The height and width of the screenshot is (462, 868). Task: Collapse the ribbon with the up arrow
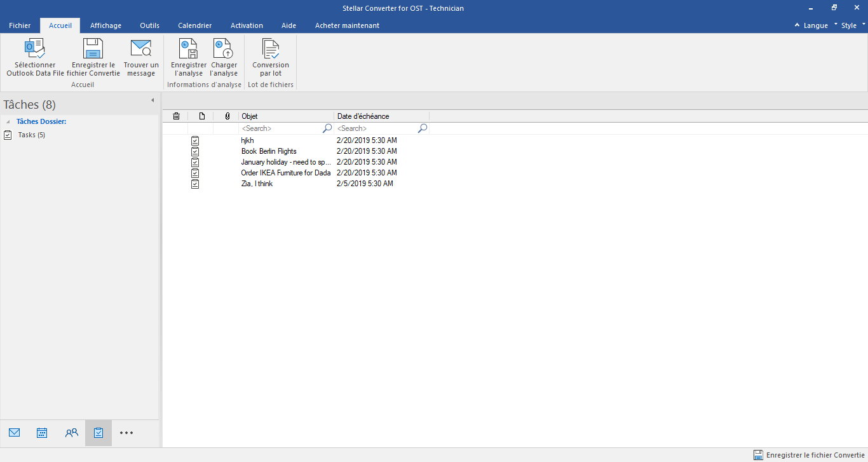pos(797,25)
